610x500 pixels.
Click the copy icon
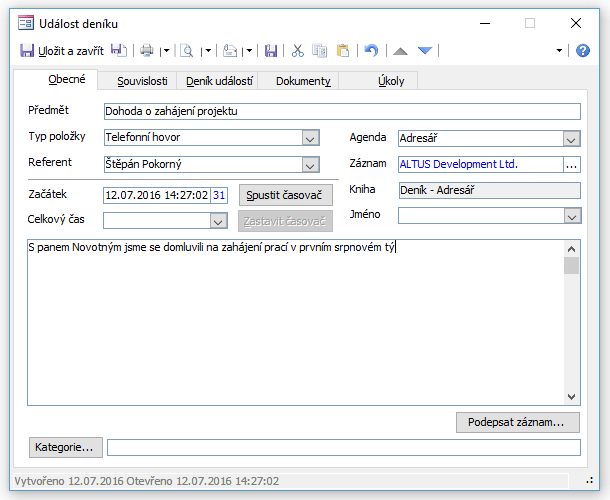[x=319, y=51]
